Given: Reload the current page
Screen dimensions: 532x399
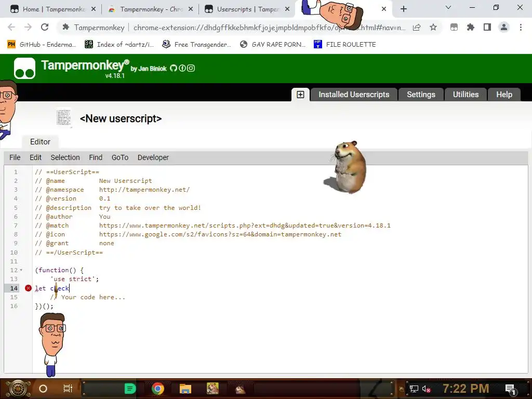Looking at the screenshot, I should coord(45,27).
